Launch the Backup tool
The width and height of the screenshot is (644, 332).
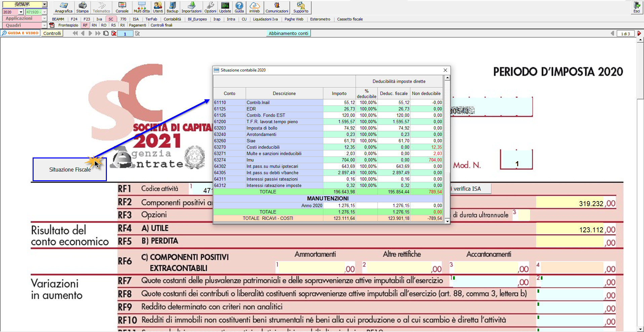click(172, 7)
